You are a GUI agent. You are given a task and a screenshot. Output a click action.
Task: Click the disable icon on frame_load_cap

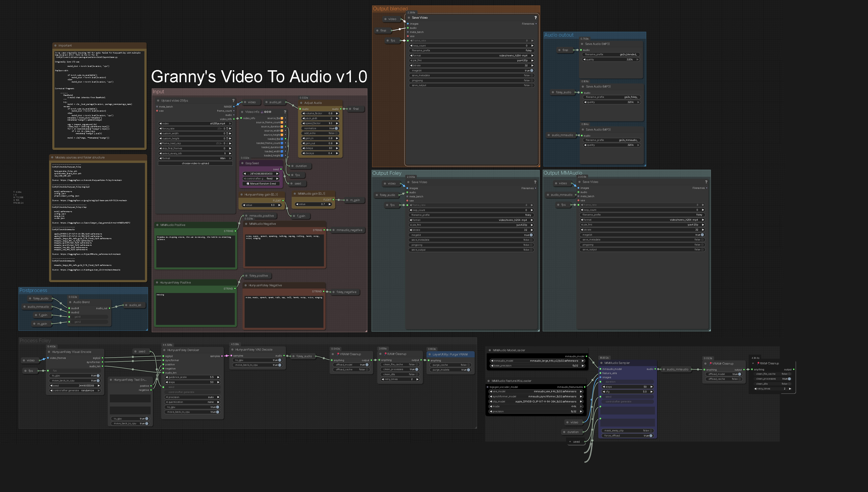(227, 143)
